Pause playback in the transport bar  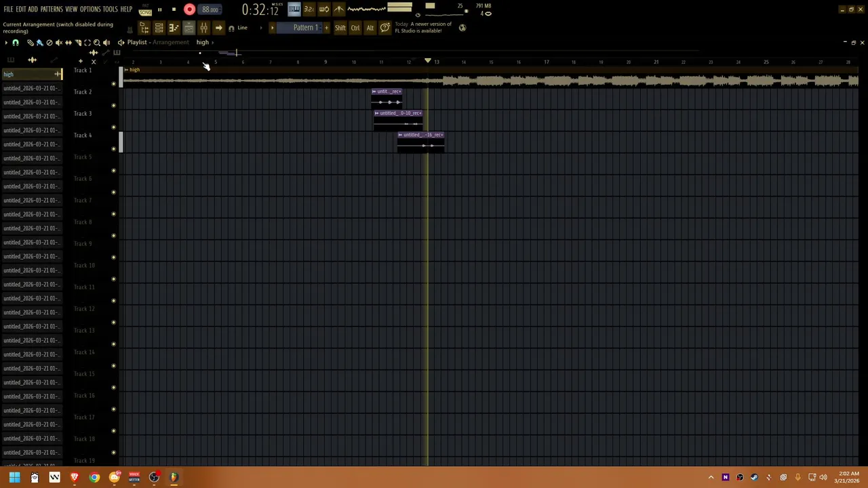point(159,9)
